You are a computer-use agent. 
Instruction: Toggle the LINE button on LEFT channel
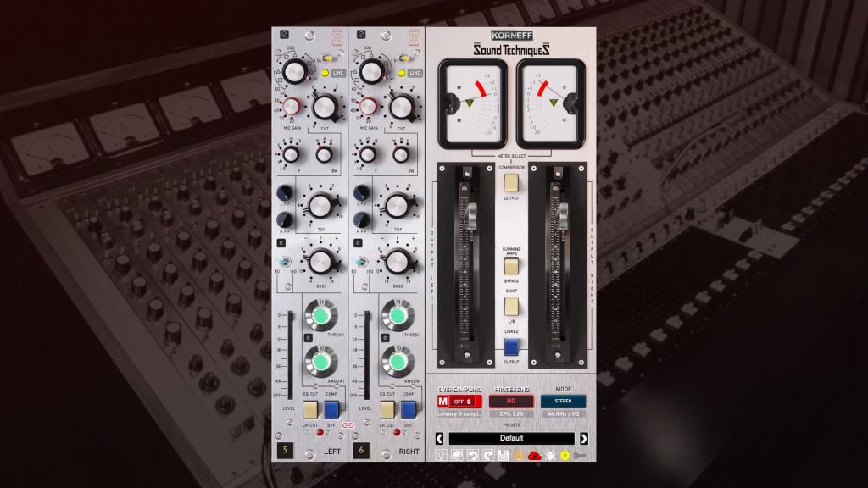point(337,73)
